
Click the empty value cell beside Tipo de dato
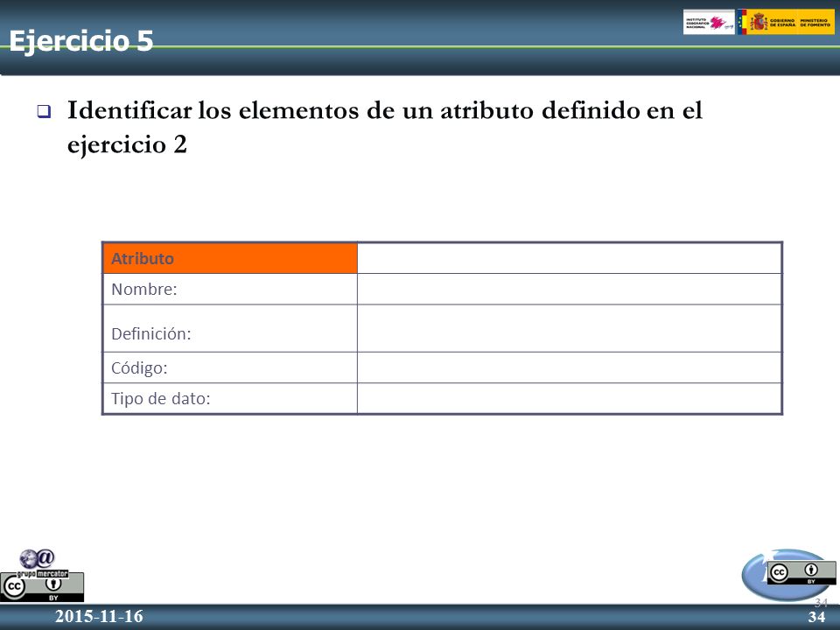[570, 399]
